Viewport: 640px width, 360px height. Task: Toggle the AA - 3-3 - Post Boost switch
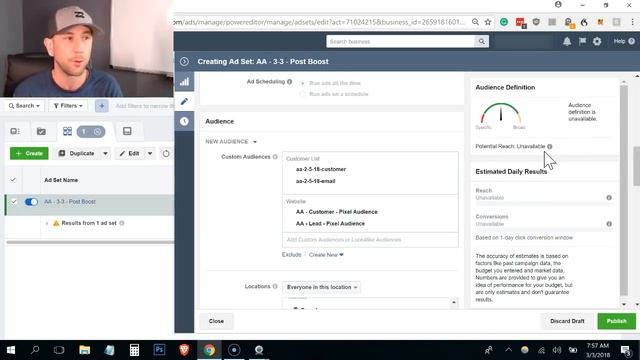point(31,202)
